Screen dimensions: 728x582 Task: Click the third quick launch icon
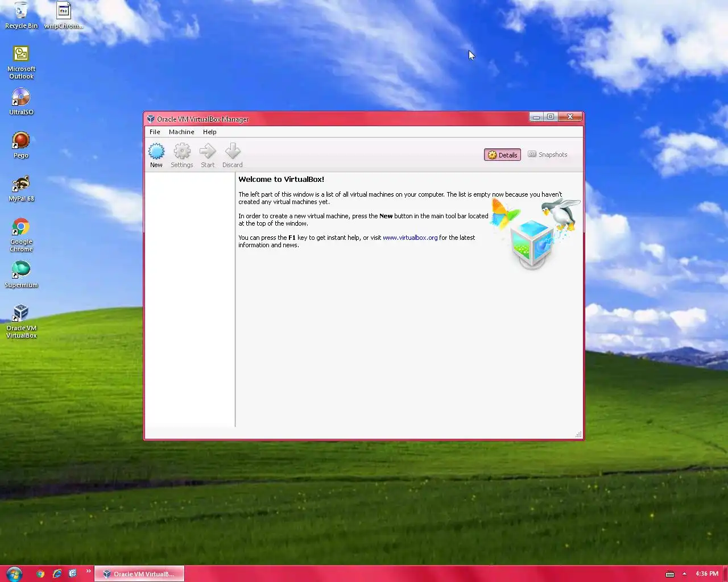coord(73,573)
